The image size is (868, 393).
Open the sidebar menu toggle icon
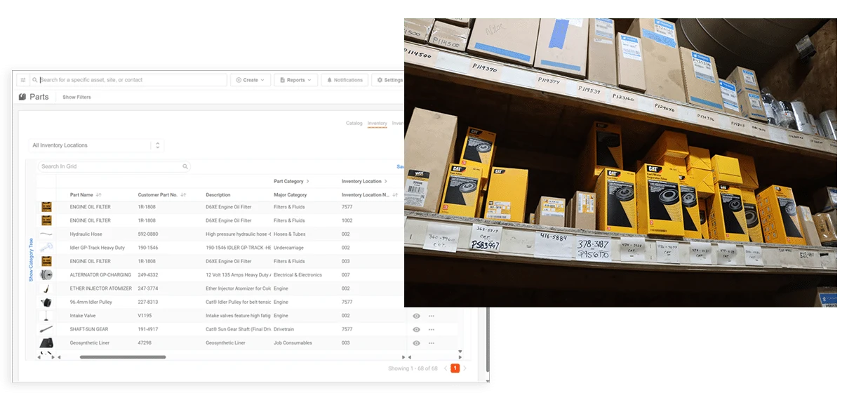[22, 80]
